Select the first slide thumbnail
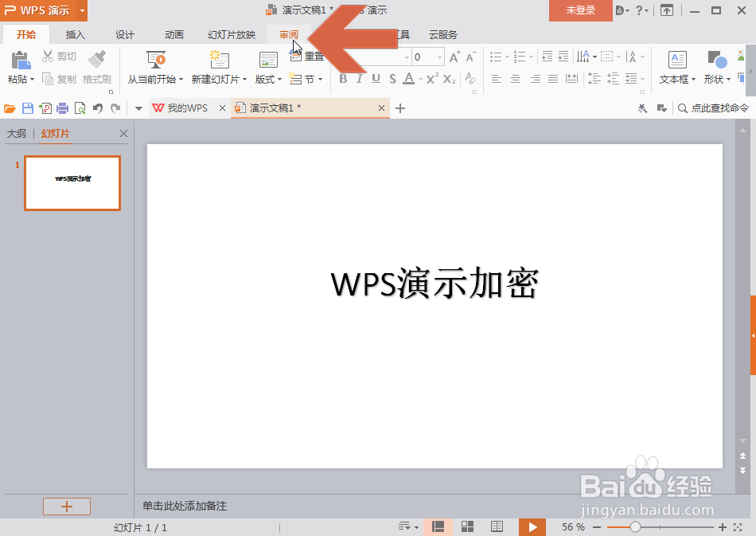 point(72,183)
